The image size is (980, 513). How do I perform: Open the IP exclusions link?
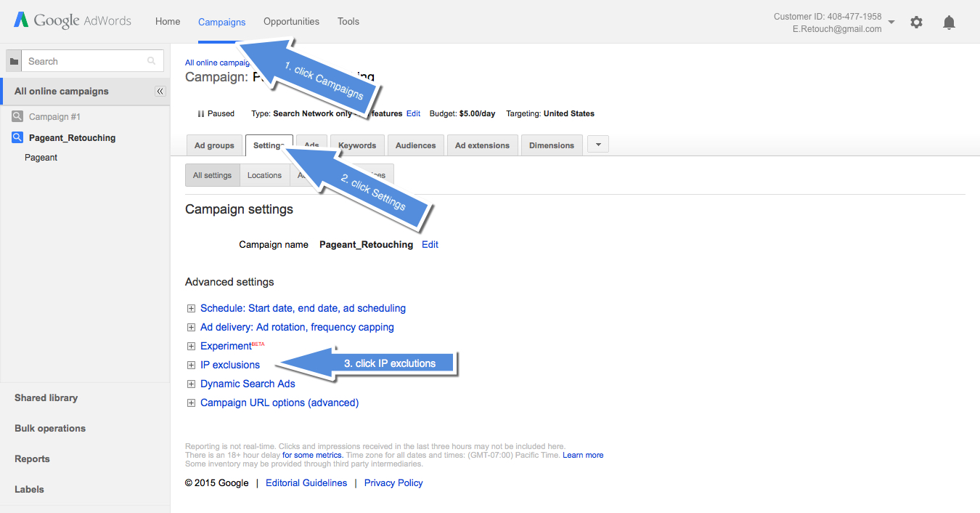point(230,365)
